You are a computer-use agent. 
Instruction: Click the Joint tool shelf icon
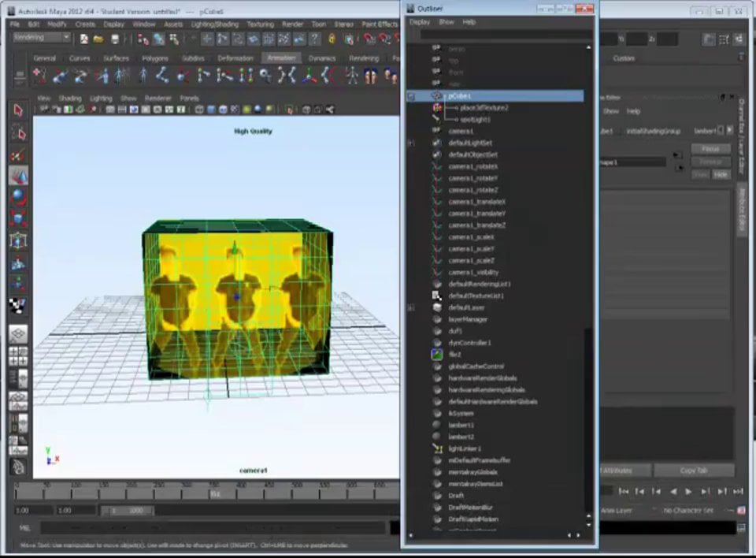coord(162,76)
